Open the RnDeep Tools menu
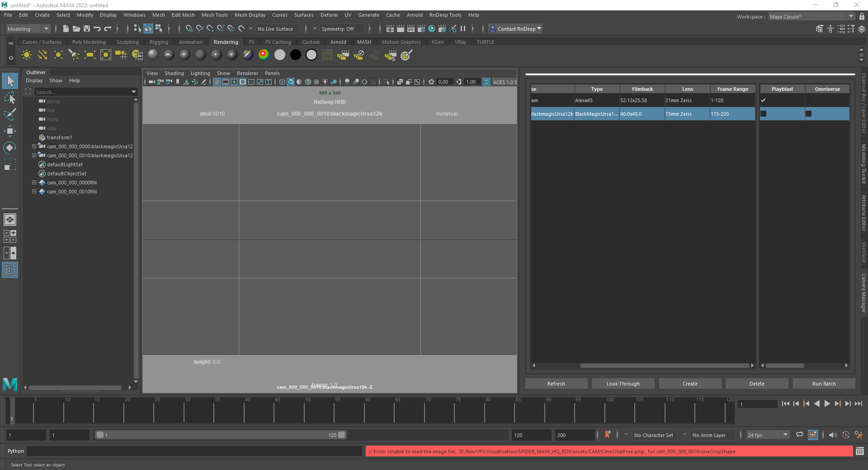This screenshot has width=868, height=470. coord(445,15)
